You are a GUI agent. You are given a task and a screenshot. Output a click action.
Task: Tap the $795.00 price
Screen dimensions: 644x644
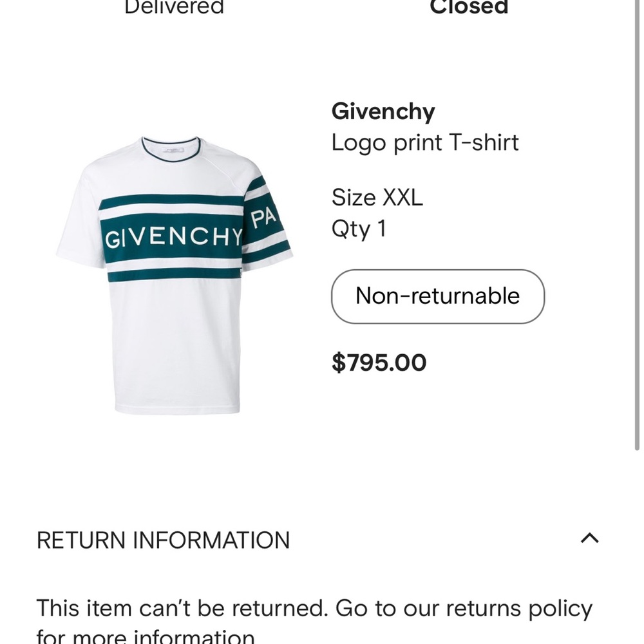click(x=378, y=362)
